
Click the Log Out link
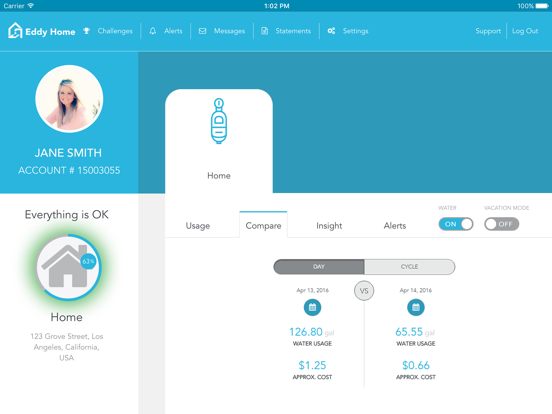pyautogui.click(x=525, y=31)
